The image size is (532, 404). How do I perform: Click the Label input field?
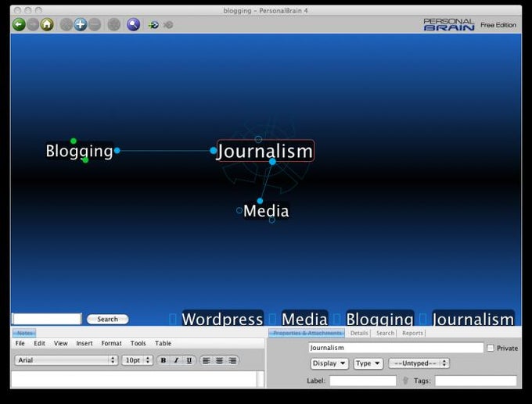click(363, 381)
